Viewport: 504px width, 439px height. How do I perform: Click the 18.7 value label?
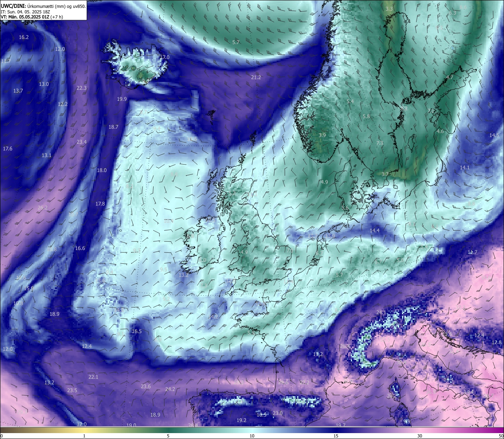[113, 127]
